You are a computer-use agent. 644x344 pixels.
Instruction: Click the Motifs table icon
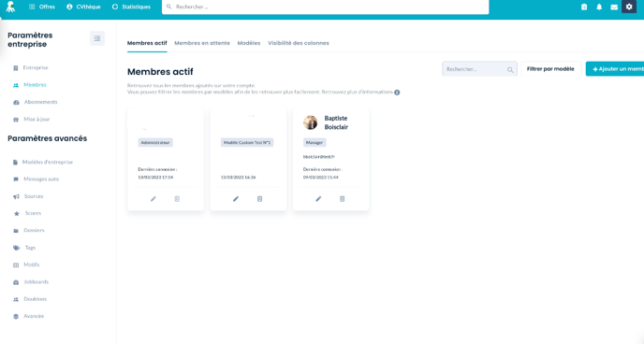point(16,265)
